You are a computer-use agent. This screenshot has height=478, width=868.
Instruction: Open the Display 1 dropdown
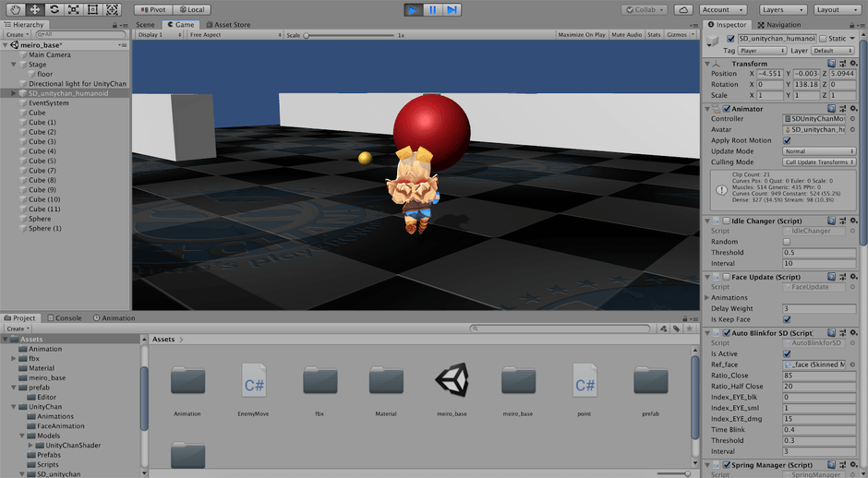[160, 34]
